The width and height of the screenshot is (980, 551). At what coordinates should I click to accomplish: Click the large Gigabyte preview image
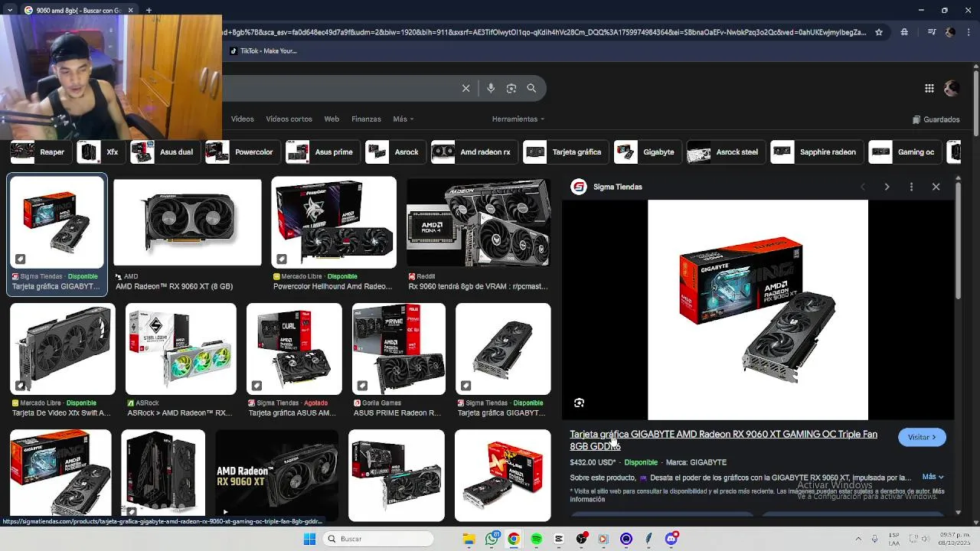point(758,310)
